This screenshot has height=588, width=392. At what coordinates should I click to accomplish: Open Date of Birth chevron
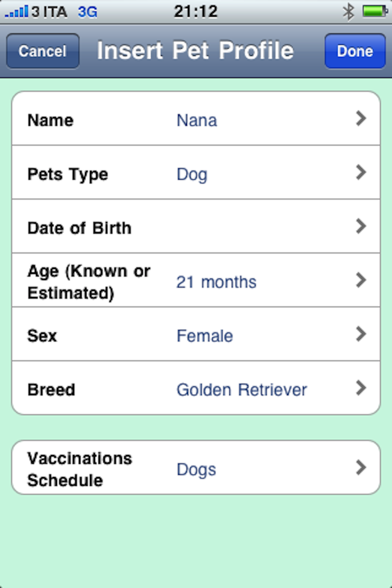(x=361, y=227)
